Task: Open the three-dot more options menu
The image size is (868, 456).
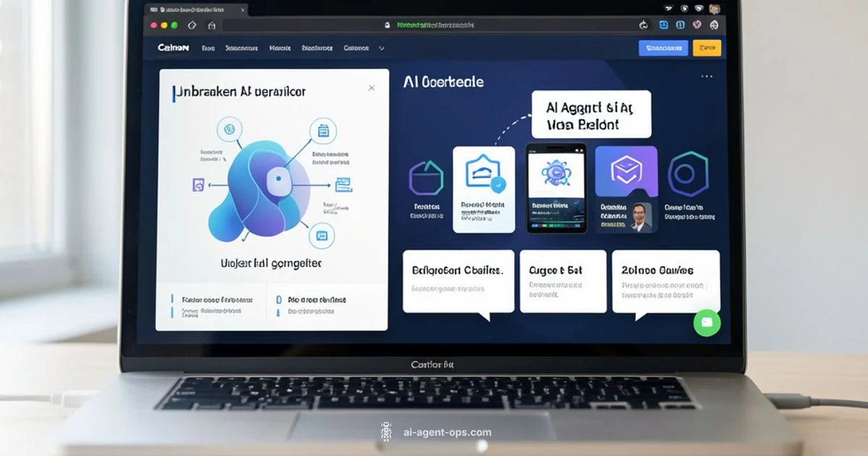Action: [707, 76]
